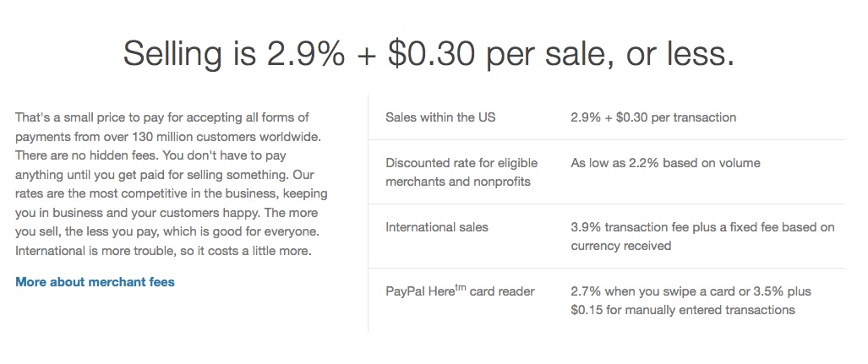Open the More about merchant fees link
868x364 pixels.
click(x=95, y=282)
